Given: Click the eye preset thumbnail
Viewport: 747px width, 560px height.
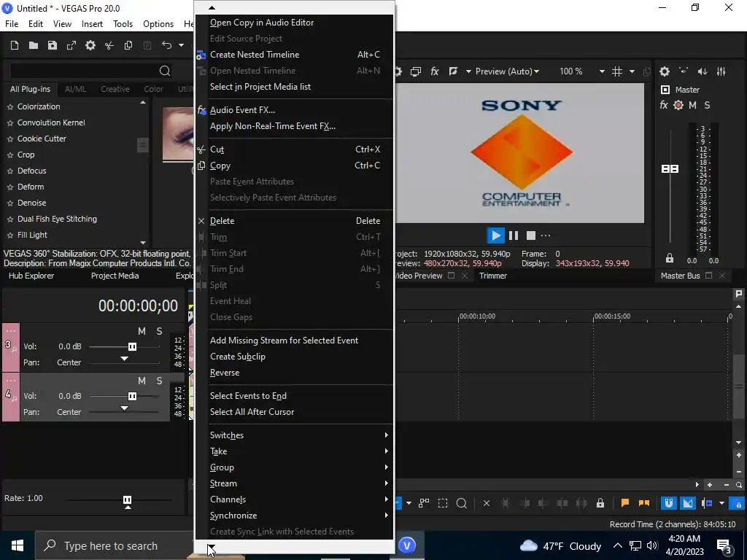Looking at the screenshot, I should [178, 134].
